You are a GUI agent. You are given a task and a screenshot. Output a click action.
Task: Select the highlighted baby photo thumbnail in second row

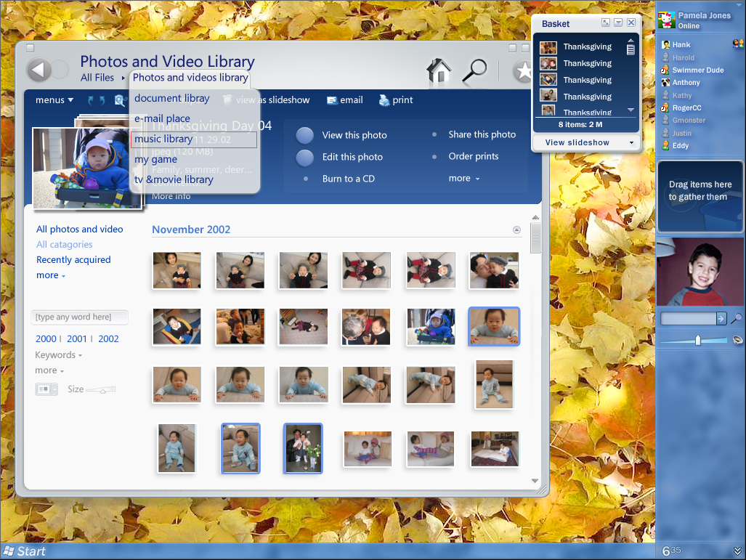click(494, 326)
